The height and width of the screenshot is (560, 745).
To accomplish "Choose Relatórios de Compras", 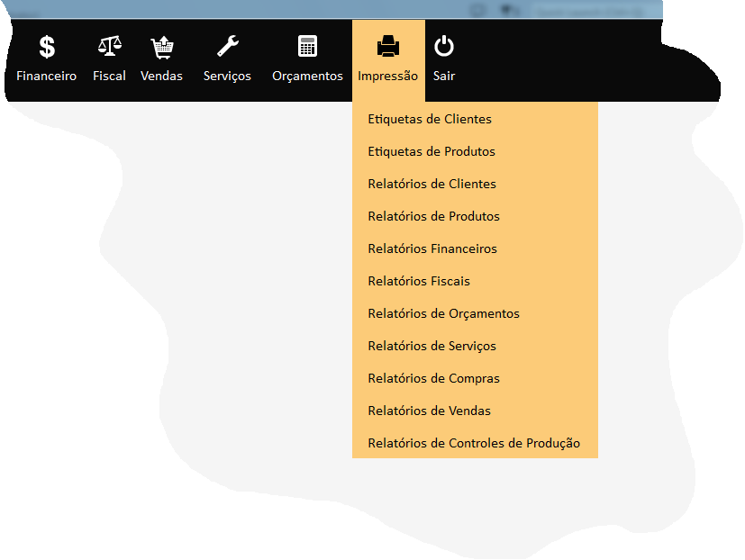I will click(433, 378).
